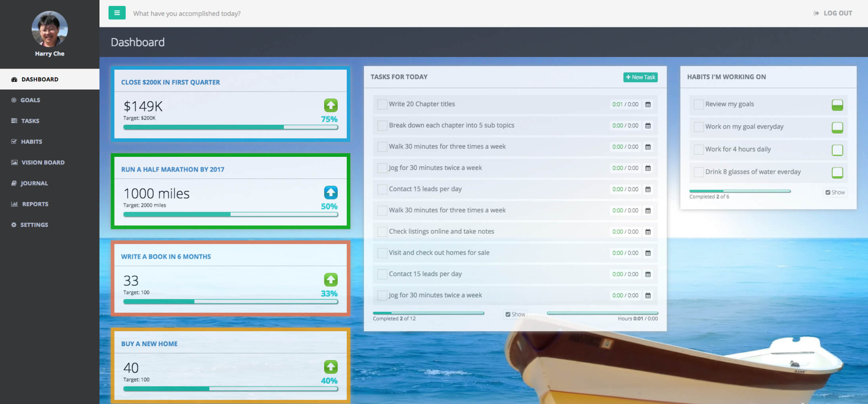Click Harry Che profile avatar
Viewport: 868px width, 404px height.
pos(50,29)
